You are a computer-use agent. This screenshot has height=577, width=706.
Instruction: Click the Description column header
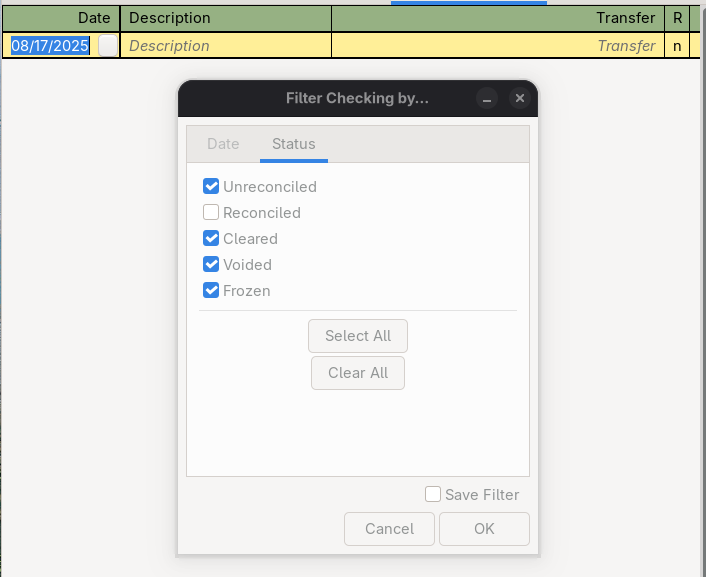pos(225,18)
